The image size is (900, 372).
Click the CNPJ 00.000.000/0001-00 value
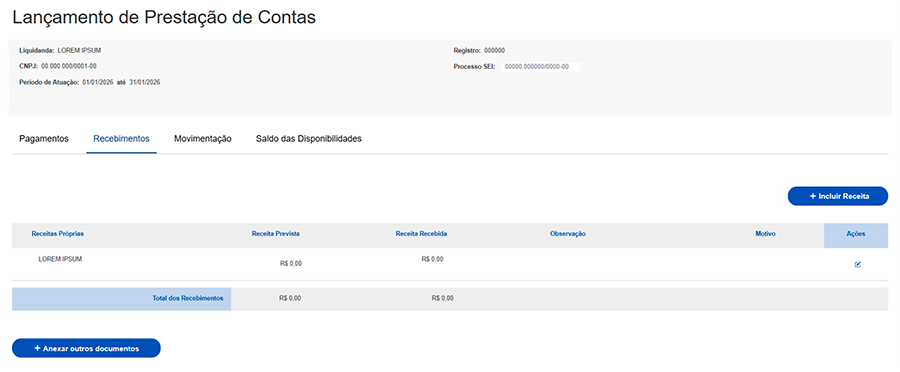[69, 66]
